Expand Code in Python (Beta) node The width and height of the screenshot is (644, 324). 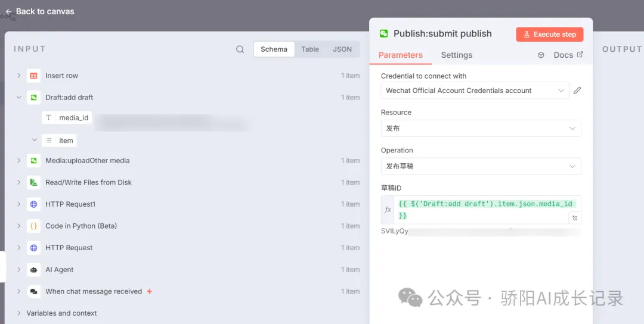tap(18, 226)
